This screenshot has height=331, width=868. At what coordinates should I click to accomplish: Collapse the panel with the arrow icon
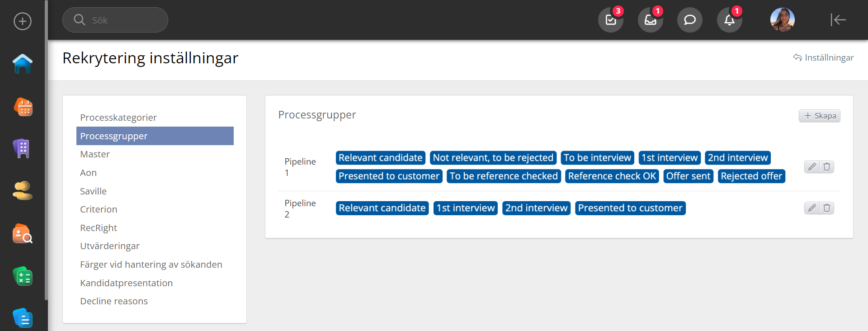pyautogui.click(x=838, y=20)
